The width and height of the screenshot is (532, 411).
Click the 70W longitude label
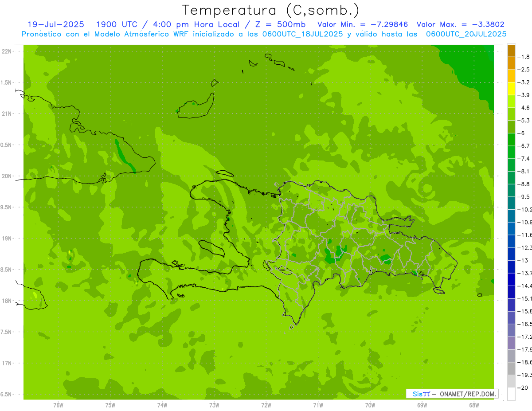370,405
